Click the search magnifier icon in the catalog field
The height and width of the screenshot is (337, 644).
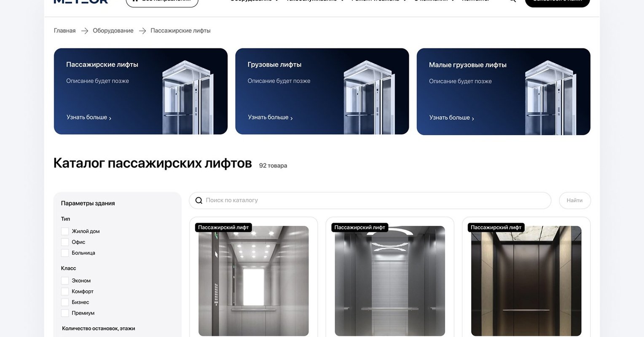199,201
